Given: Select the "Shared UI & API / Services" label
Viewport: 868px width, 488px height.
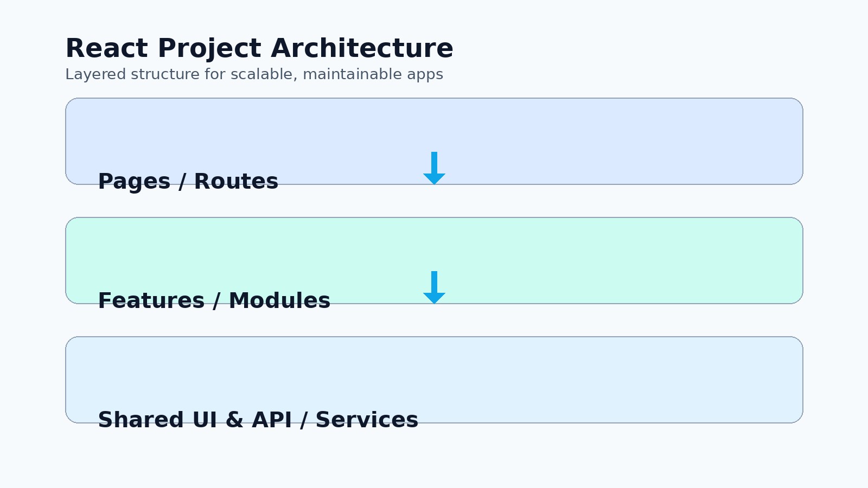Looking at the screenshot, I should tap(258, 420).
